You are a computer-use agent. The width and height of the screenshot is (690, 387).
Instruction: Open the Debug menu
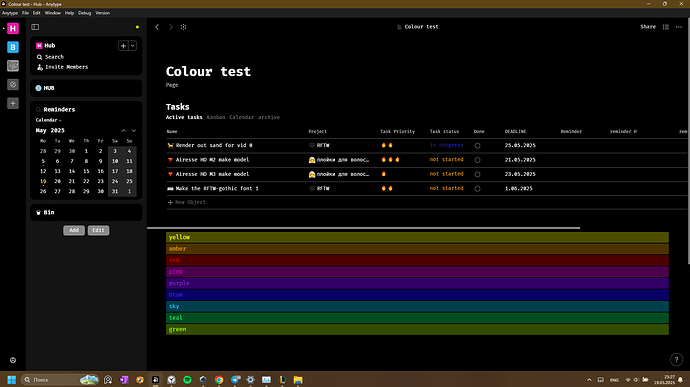point(84,13)
